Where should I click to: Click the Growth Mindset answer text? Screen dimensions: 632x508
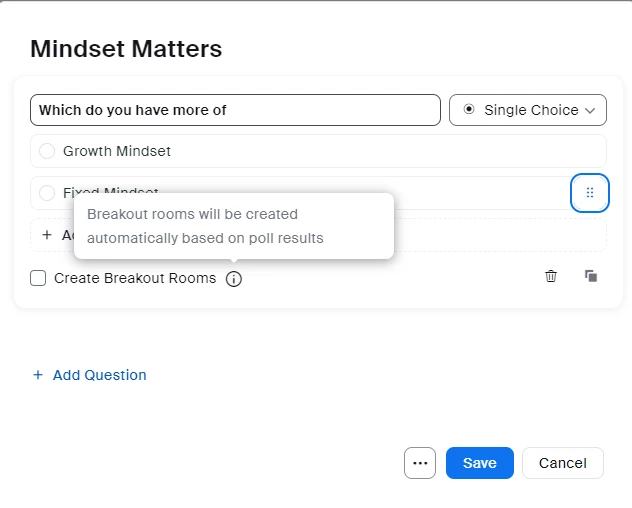tap(117, 151)
